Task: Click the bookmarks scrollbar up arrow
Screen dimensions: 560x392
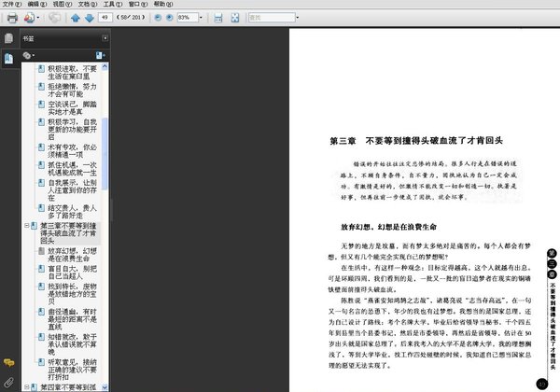Action: coord(105,66)
